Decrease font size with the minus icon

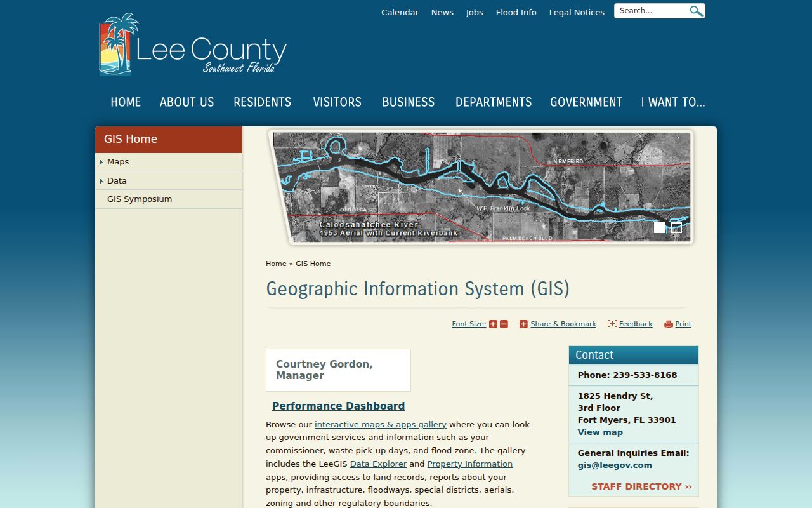[x=504, y=324]
